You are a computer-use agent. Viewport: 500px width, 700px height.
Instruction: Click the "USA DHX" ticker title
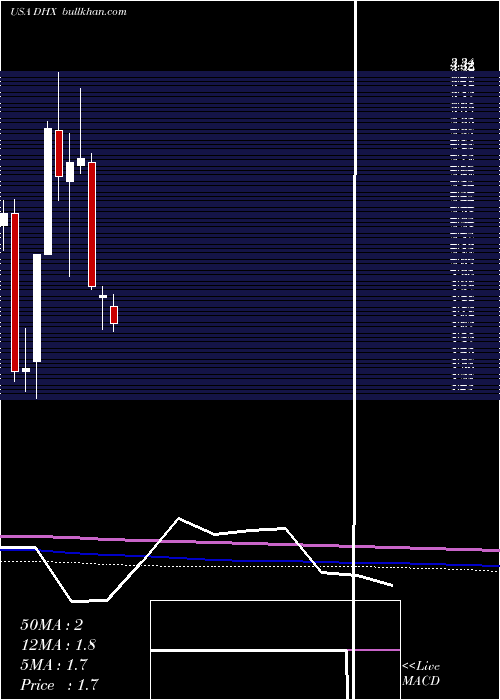(33, 12)
